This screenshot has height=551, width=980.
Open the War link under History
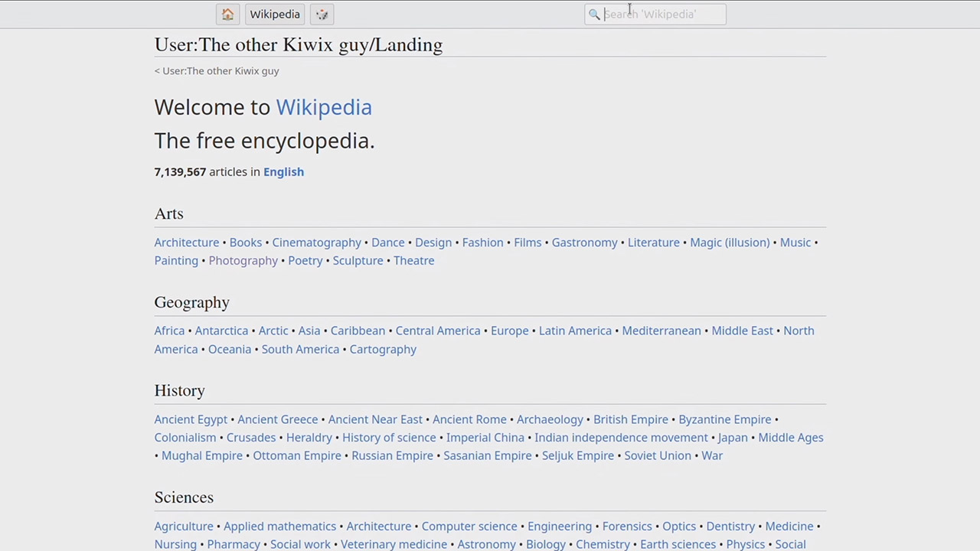(x=712, y=456)
